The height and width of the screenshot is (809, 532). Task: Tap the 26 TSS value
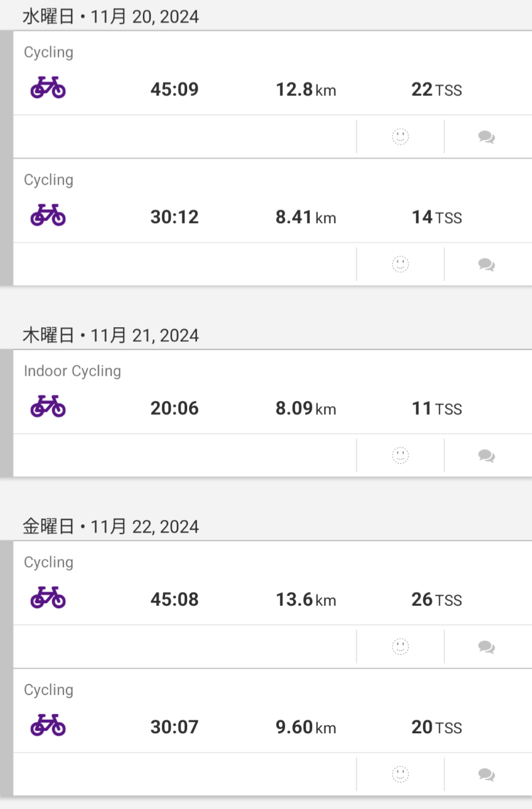[436, 600]
